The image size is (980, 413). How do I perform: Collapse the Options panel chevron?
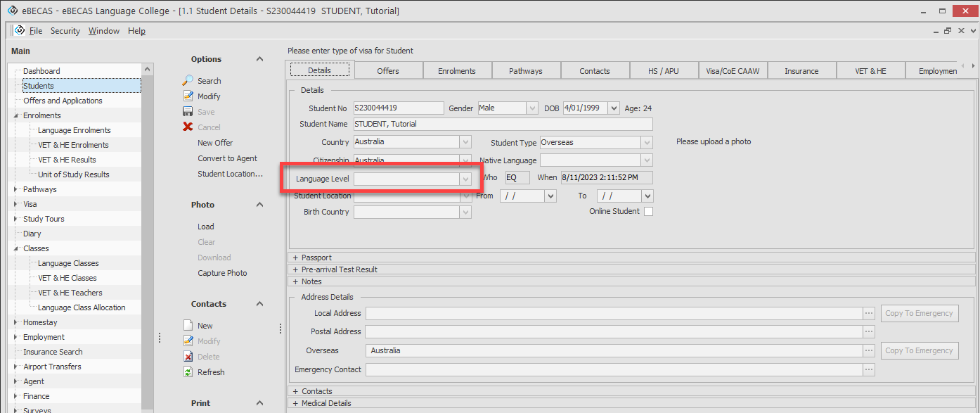(x=259, y=59)
